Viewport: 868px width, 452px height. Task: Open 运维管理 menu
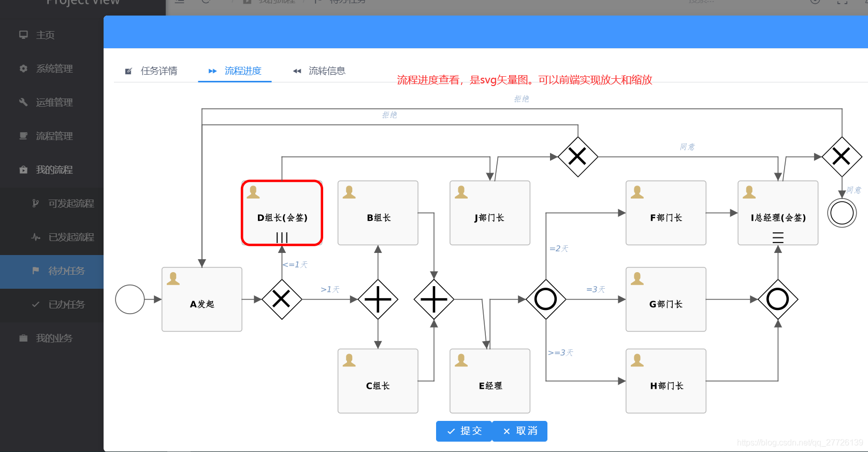pyautogui.click(x=52, y=102)
